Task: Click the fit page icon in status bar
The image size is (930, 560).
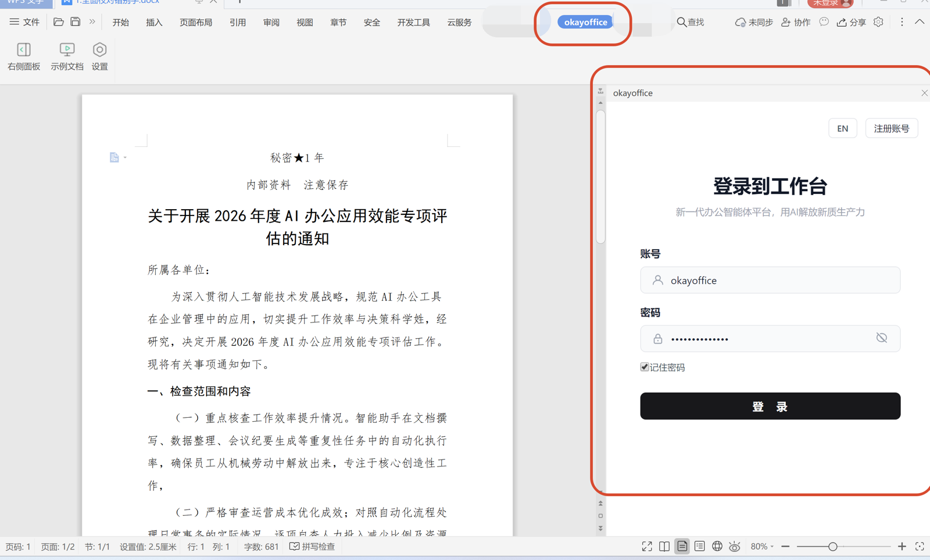Action: point(920,547)
